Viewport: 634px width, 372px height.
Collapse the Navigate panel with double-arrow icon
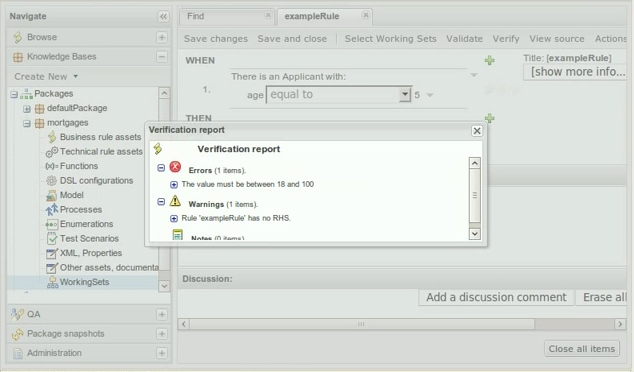coord(163,17)
